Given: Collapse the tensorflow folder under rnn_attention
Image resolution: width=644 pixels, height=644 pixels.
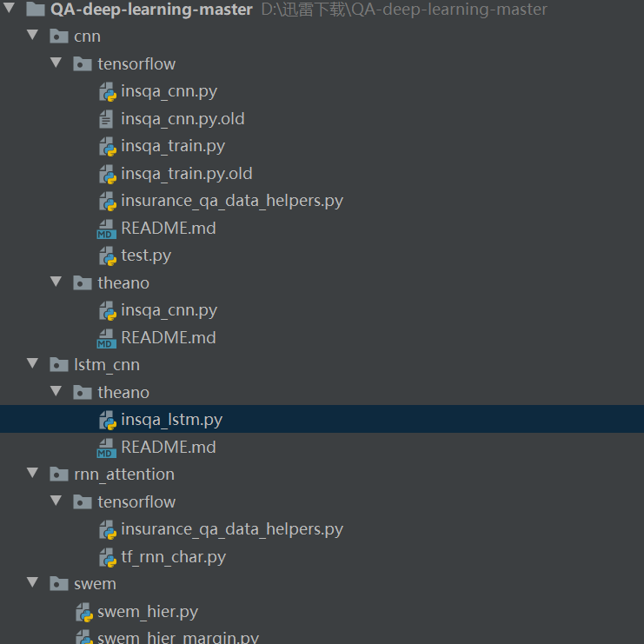Looking at the screenshot, I should [56, 502].
